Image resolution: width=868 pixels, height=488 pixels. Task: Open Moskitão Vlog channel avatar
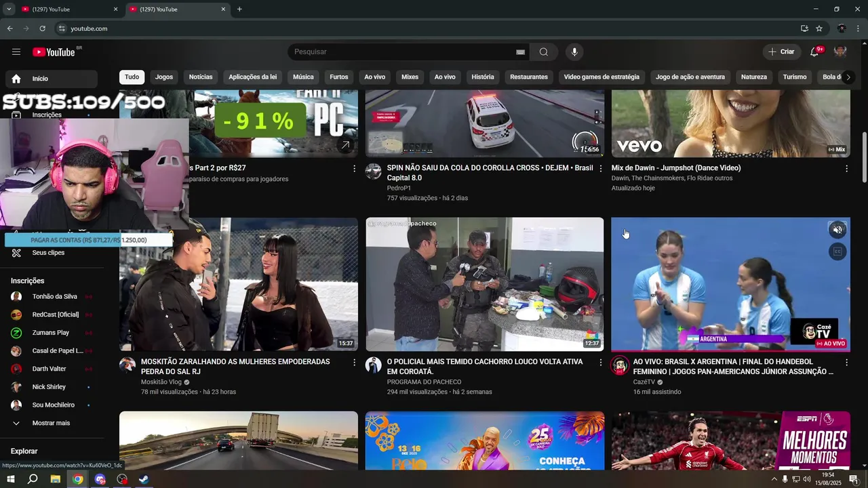click(127, 365)
